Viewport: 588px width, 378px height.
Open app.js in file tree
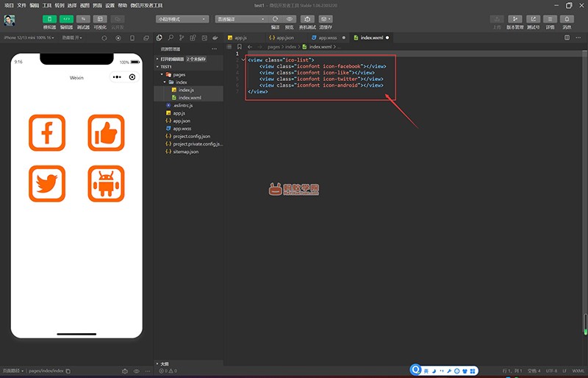189,113
